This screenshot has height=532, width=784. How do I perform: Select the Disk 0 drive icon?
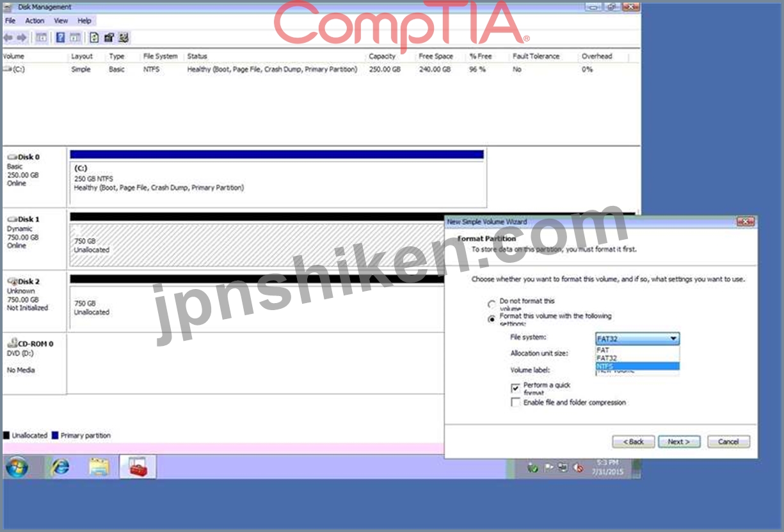click(x=12, y=157)
